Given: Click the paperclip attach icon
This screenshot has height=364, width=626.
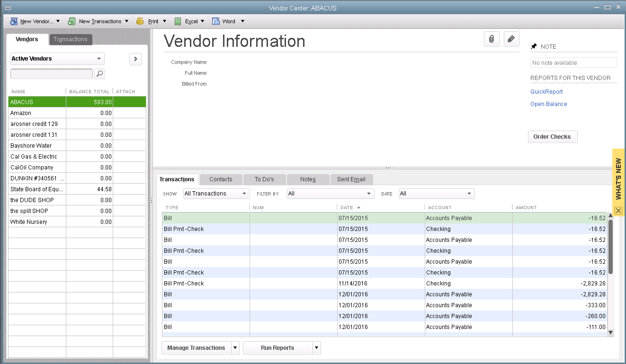Looking at the screenshot, I should (x=492, y=39).
